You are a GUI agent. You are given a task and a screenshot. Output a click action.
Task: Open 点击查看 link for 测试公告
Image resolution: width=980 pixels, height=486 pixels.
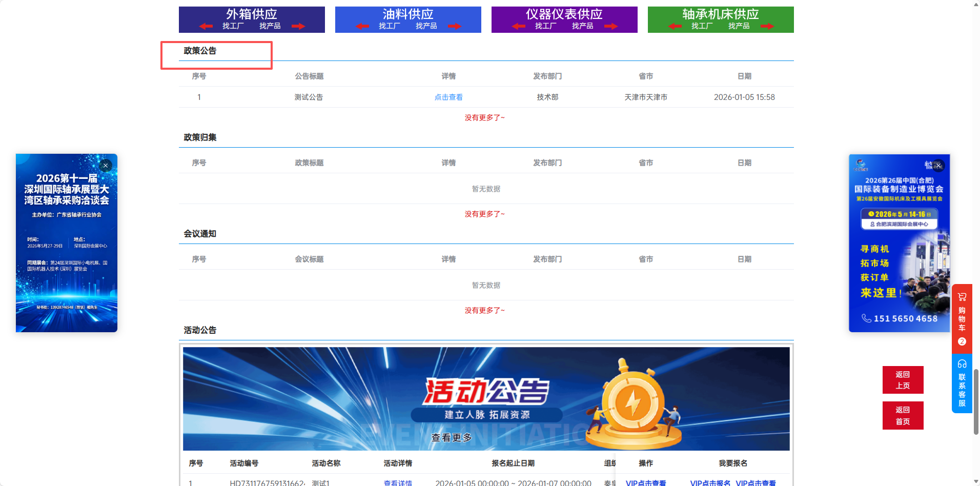pyautogui.click(x=448, y=97)
